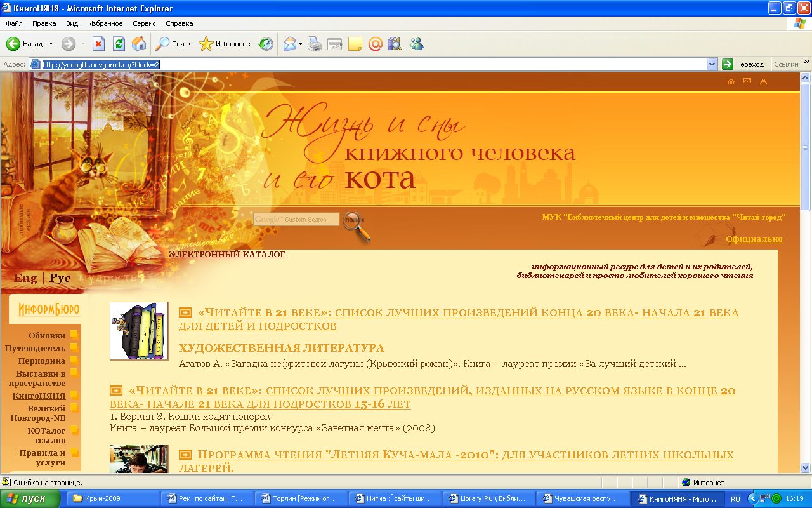Click the Переход (Go) button

pyautogui.click(x=744, y=64)
